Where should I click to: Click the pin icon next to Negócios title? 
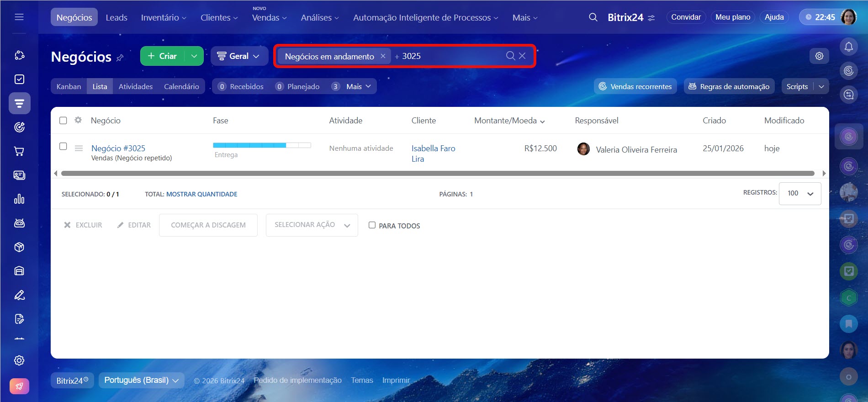[x=120, y=58]
